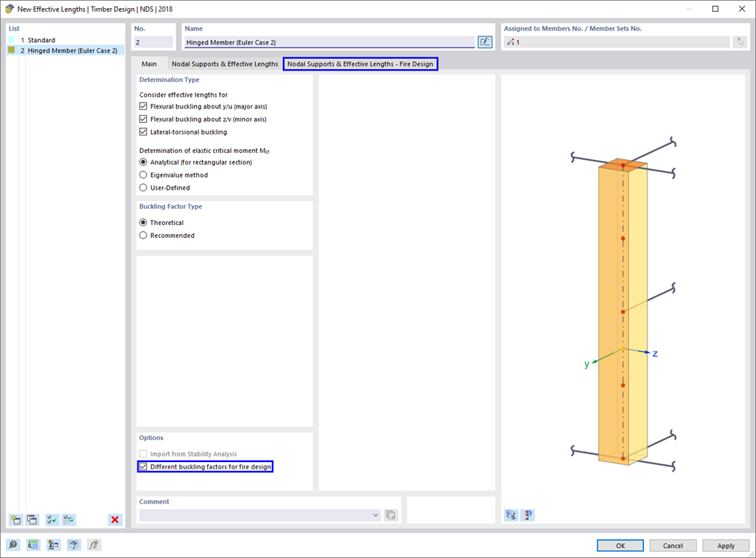Switch to the Main tab
756x558 pixels.
point(149,64)
